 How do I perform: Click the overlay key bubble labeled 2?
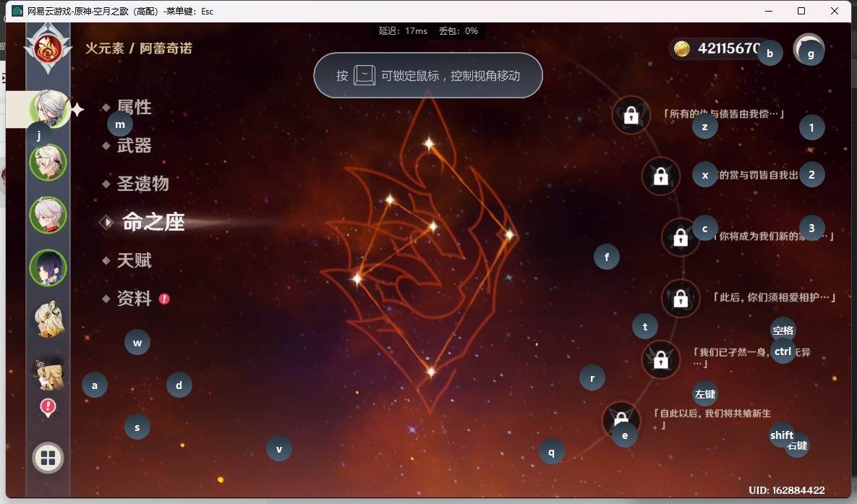[811, 175]
